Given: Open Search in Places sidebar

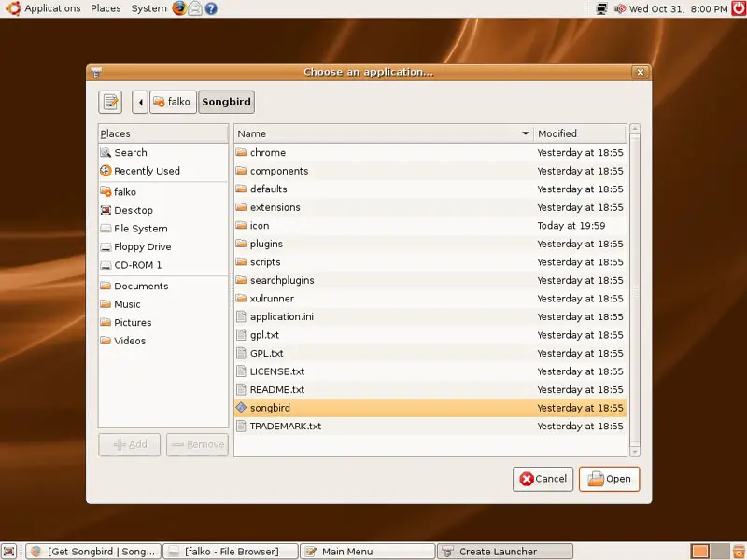Looking at the screenshot, I should click(x=162, y=152).
